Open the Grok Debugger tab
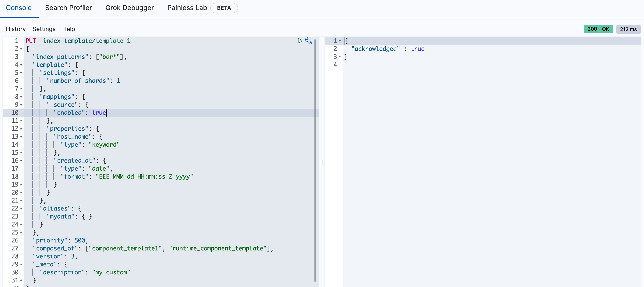The height and width of the screenshot is (287, 644). (130, 8)
